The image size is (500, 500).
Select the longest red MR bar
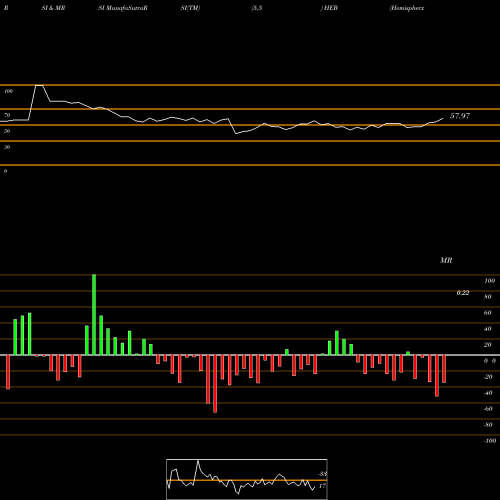pos(215,384)
